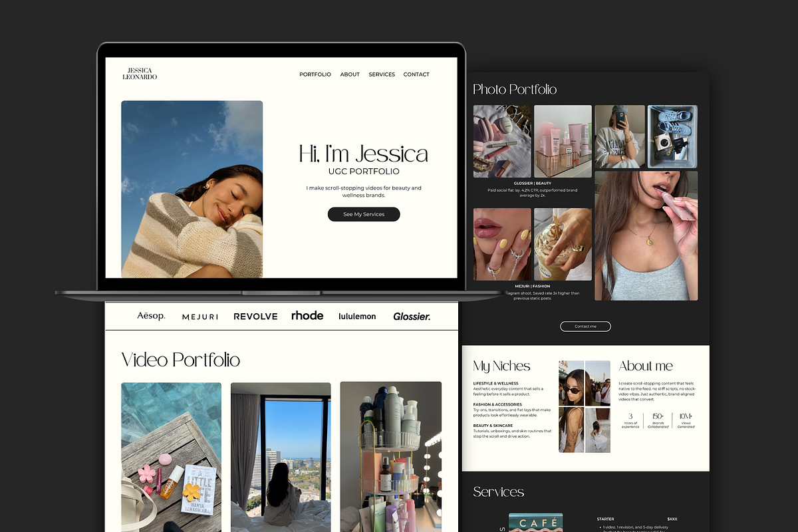Go to the ABOUT nav link
The width and height of the screenshot is (798, 532).
click(350, 74)
